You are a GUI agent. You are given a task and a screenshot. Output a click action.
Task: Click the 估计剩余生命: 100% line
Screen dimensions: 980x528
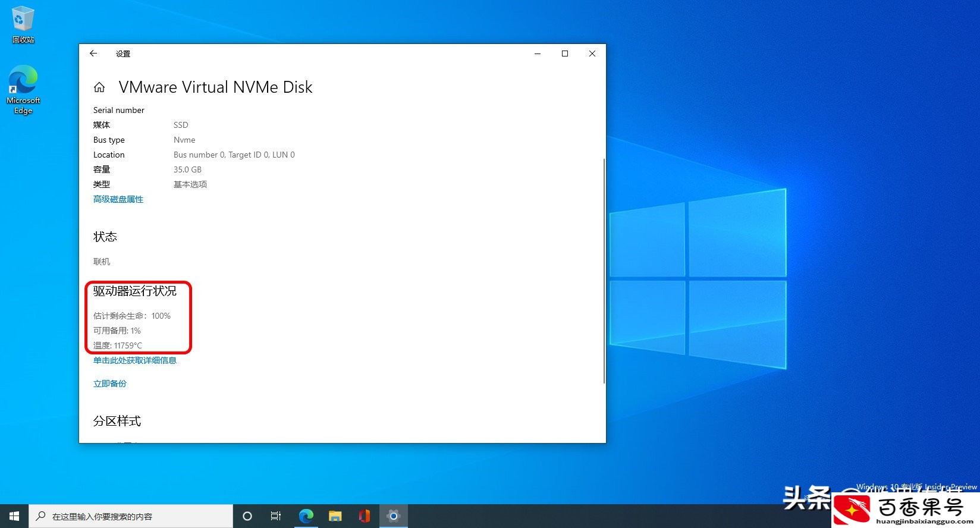[x=132, y=316]
